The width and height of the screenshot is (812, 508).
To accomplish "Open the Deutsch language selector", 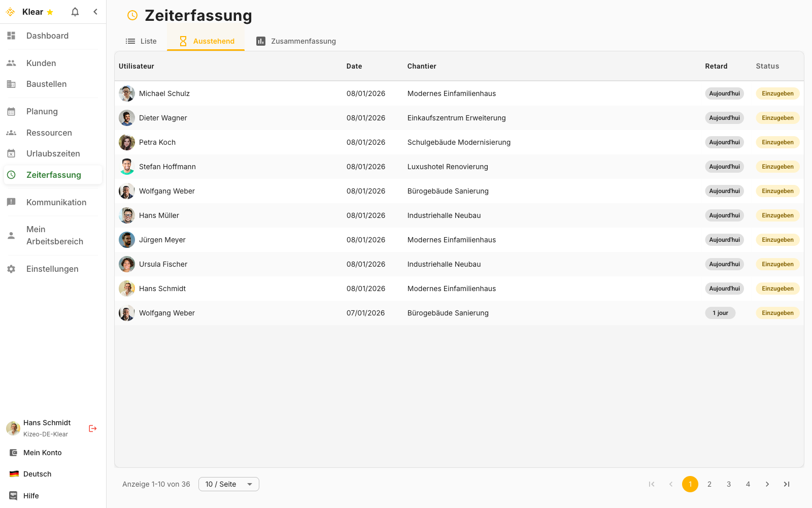I will click(x=37, y=474).
